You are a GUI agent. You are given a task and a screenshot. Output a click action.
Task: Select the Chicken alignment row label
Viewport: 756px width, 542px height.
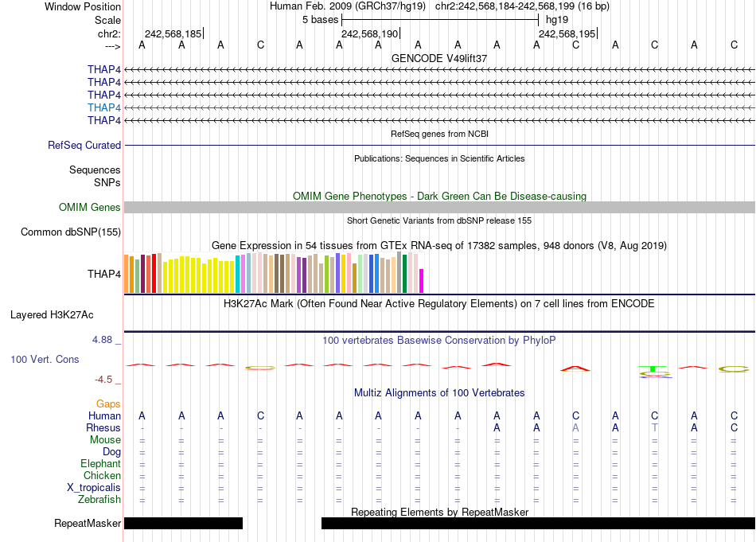pyautogui.click(x=102, y=475)
